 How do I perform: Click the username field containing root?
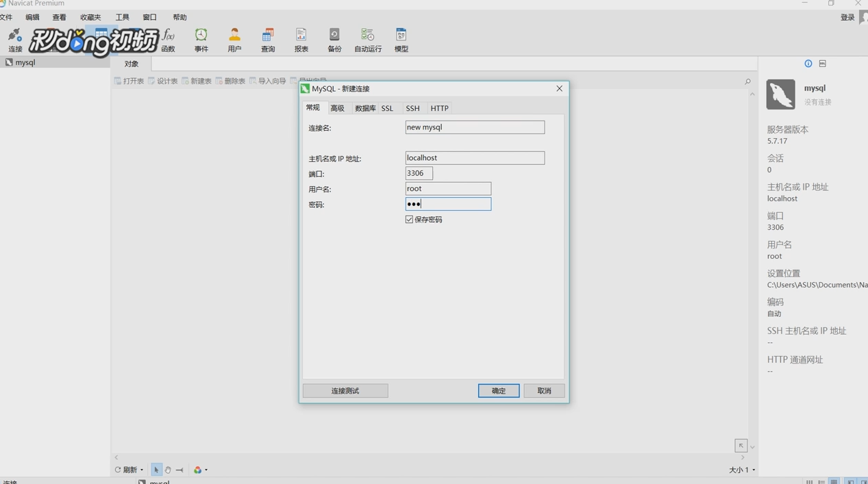pyautogui.click(x=448, y=188)
